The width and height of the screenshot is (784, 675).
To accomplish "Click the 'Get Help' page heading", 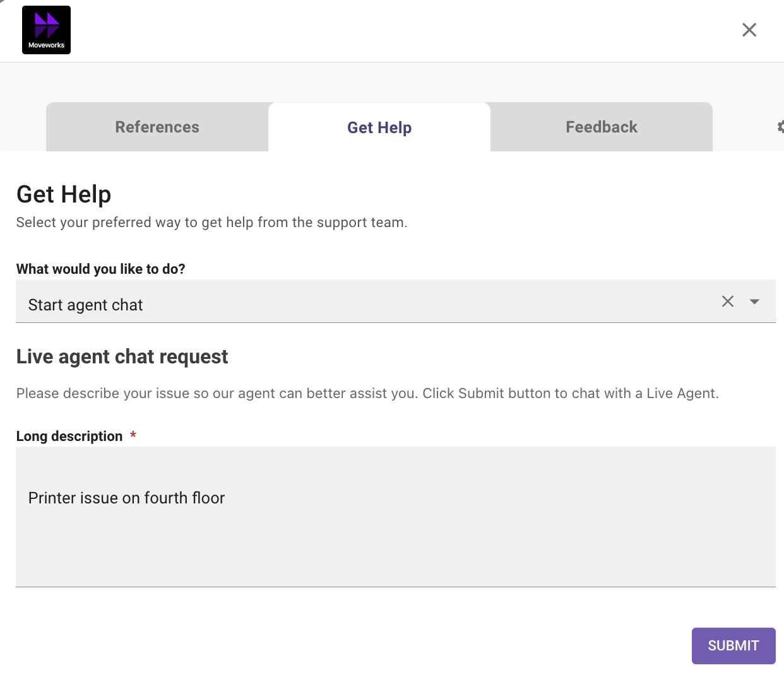I will (64, 194).
